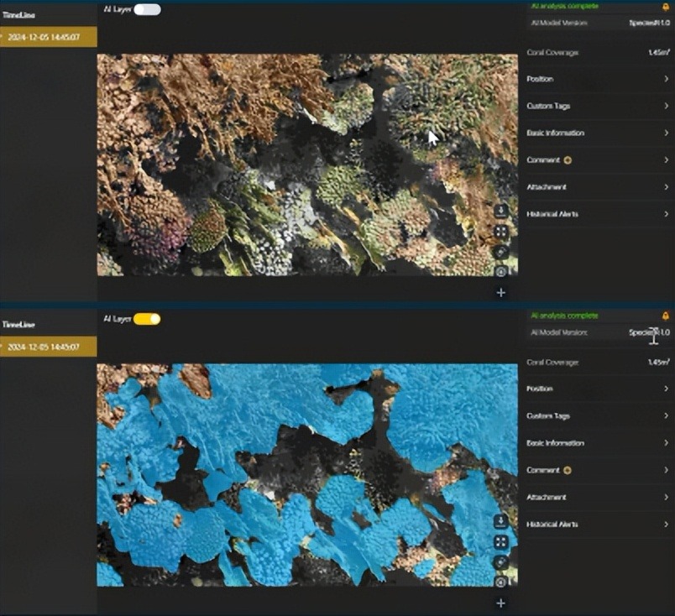Click the download icon on the unmasked coral image
The image size is (675, 616).
point(501,211)
